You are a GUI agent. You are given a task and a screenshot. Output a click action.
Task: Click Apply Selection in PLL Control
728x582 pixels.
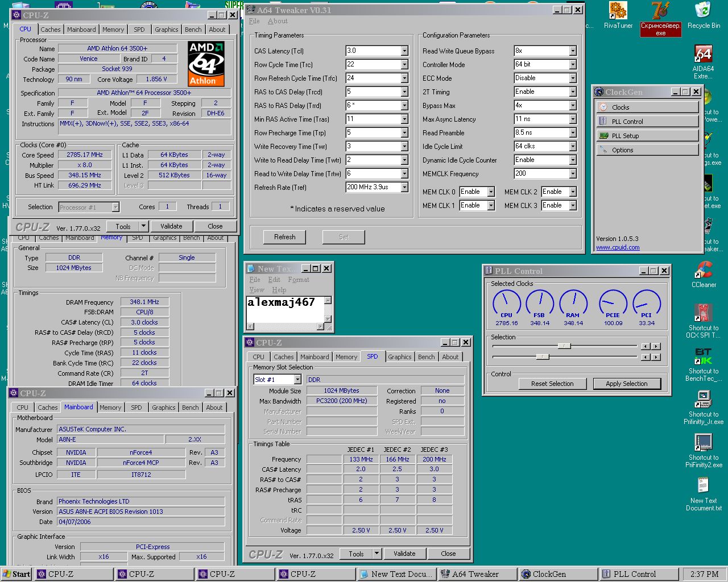coord(627,384)
